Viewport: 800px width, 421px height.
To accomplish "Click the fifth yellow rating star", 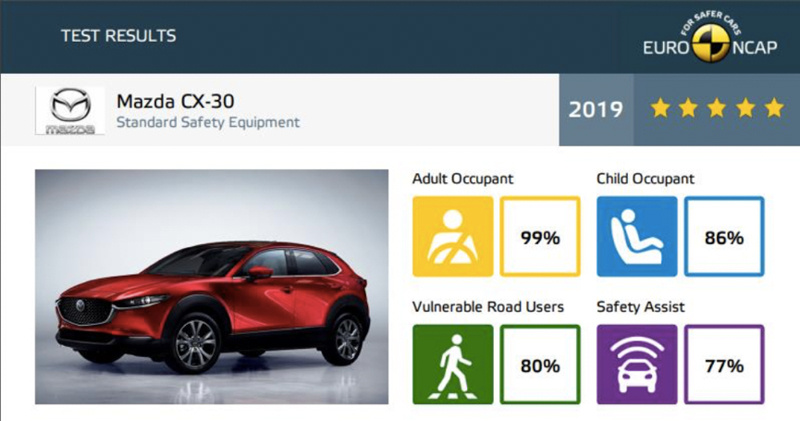I will 774,108.
